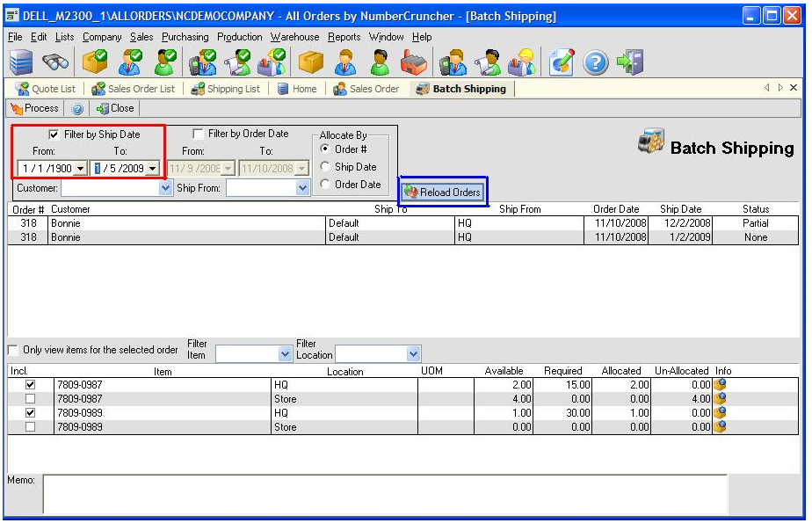Open the Production menu
This screenshot has width=812, height=523.
239,37
